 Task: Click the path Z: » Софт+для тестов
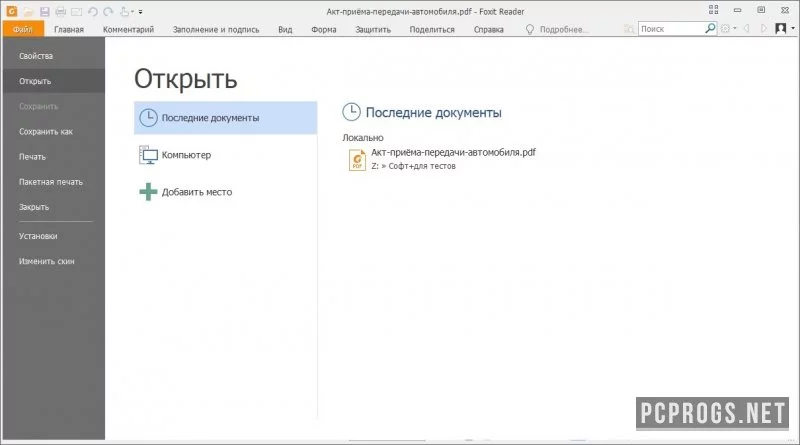413,166
